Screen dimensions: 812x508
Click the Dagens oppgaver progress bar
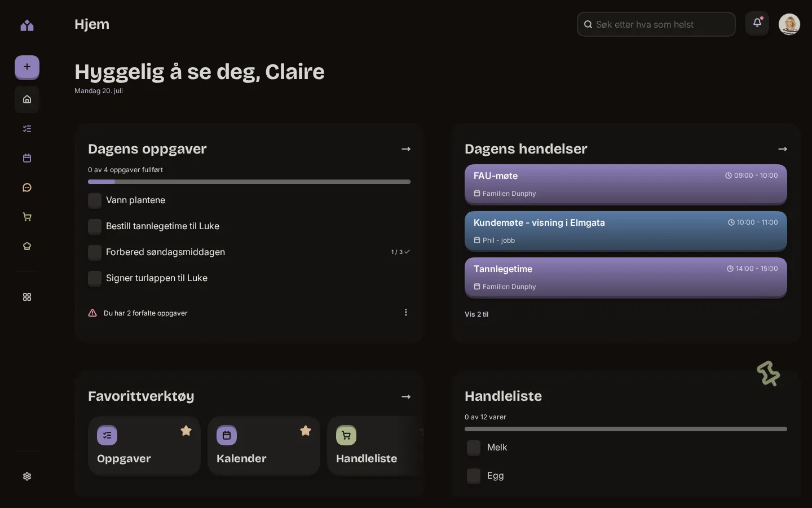click(x=249, y=182)
